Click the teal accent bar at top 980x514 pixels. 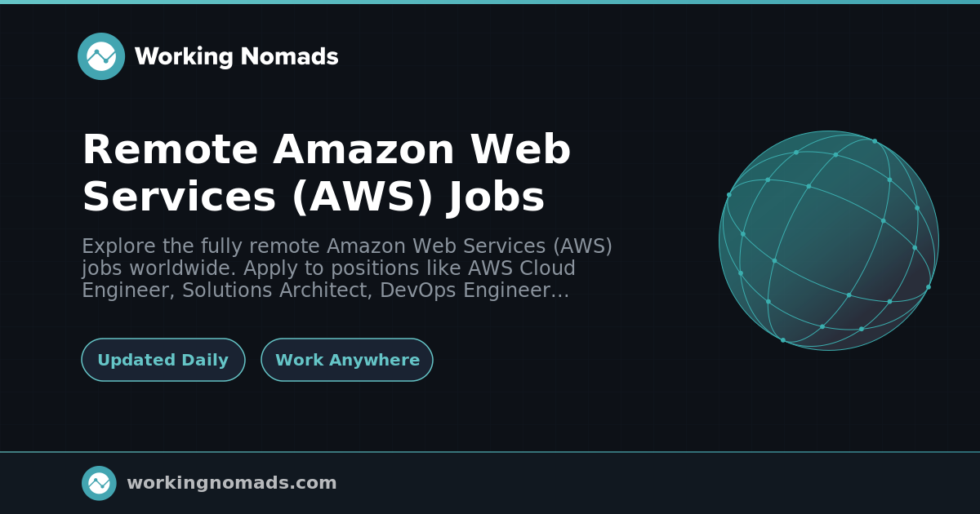click(490, 2)
